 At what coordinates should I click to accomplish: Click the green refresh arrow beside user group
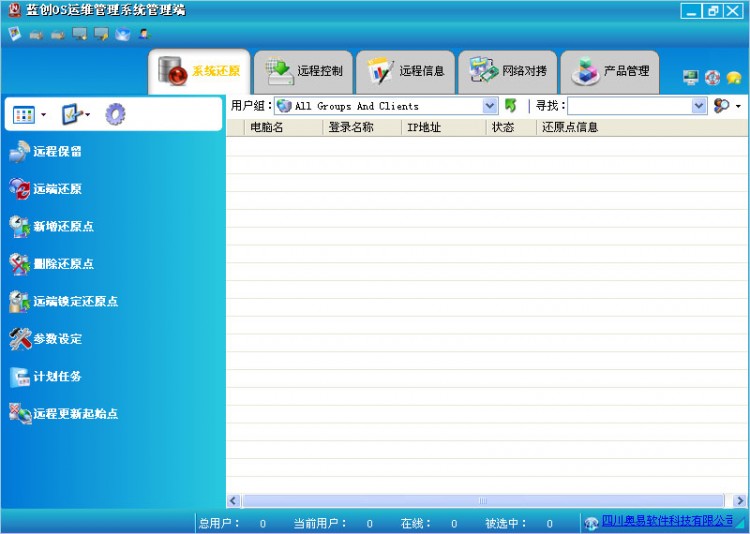click(x=511, y=106)
